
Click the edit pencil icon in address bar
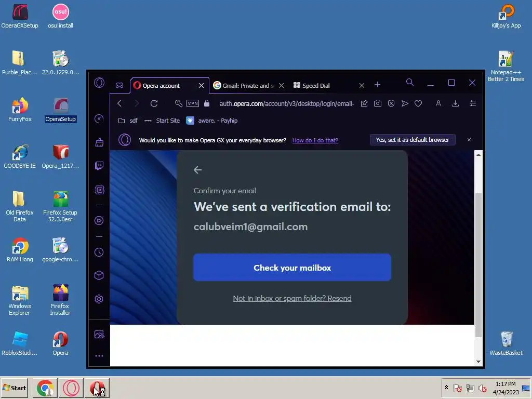pyautogui.click(x=364, y=103)
